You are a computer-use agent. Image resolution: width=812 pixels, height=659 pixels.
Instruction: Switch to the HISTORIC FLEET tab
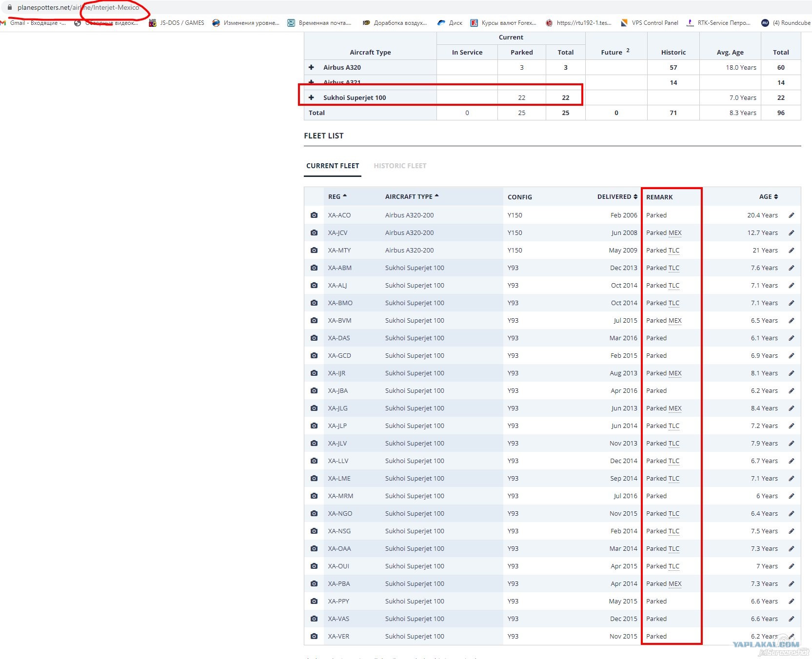[x=400, y=166]
